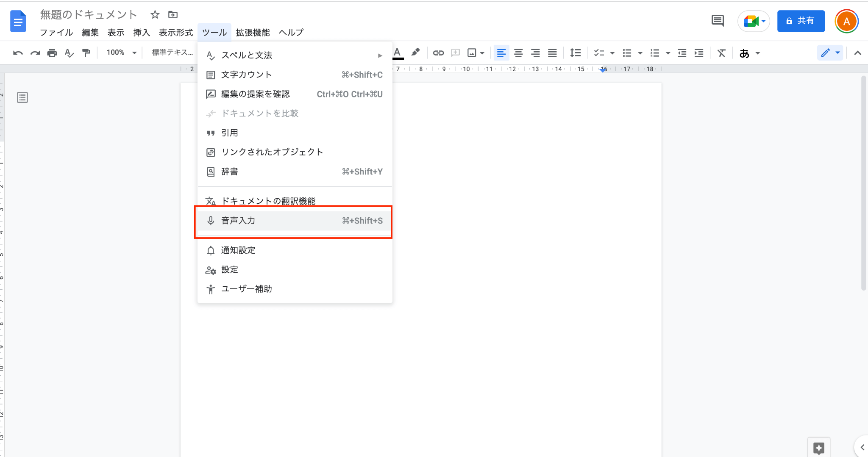The height and width of the screenshot is (457, 868).
Task: Open line spacing options icon
Action: [x=575, y=53]
